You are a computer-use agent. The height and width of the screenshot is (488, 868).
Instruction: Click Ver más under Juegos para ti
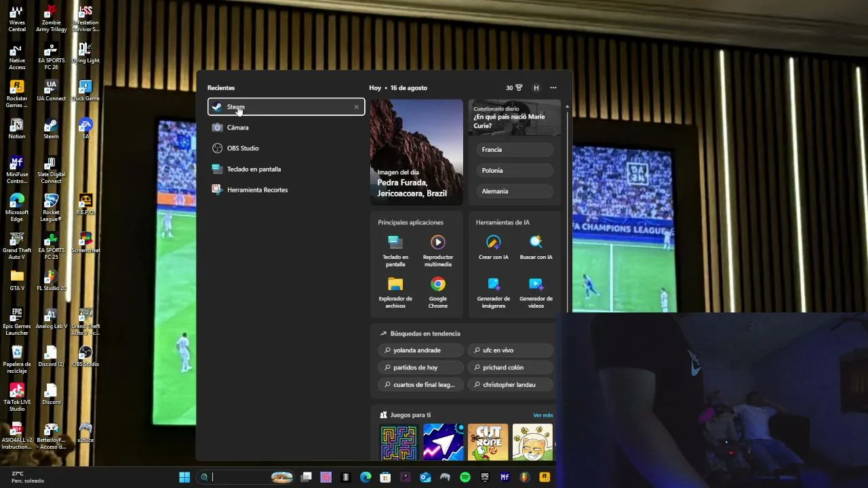coord(543,415)
